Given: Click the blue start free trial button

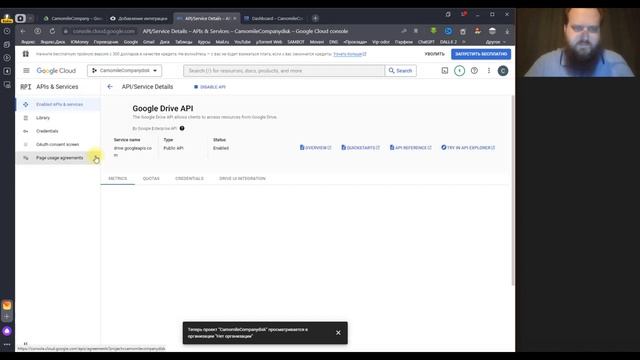Looking at the screenshot, I should [x=481, y=54].
